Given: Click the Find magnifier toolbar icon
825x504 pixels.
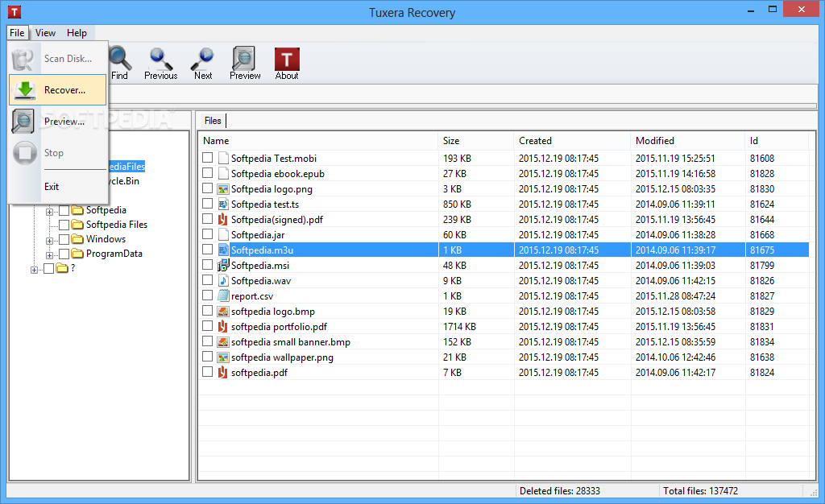Looking at the screenshot, I should (121, 59).
